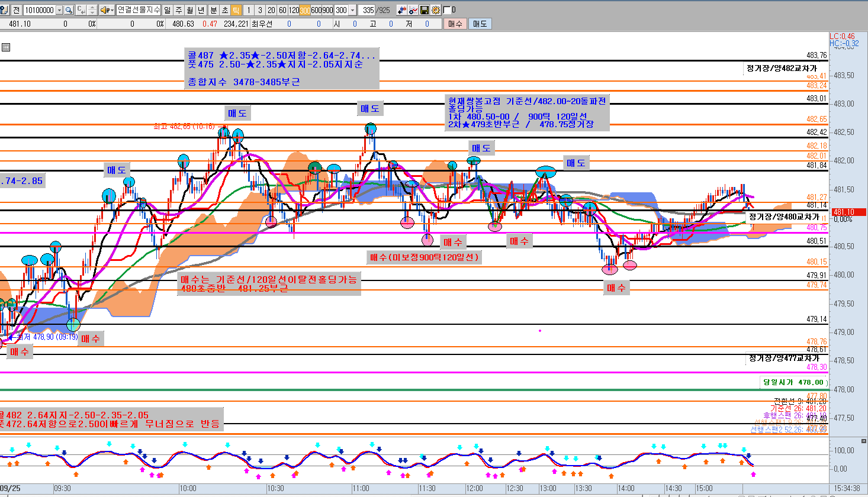Switch to the 분 (minute) chart period

tap(213, 10)
